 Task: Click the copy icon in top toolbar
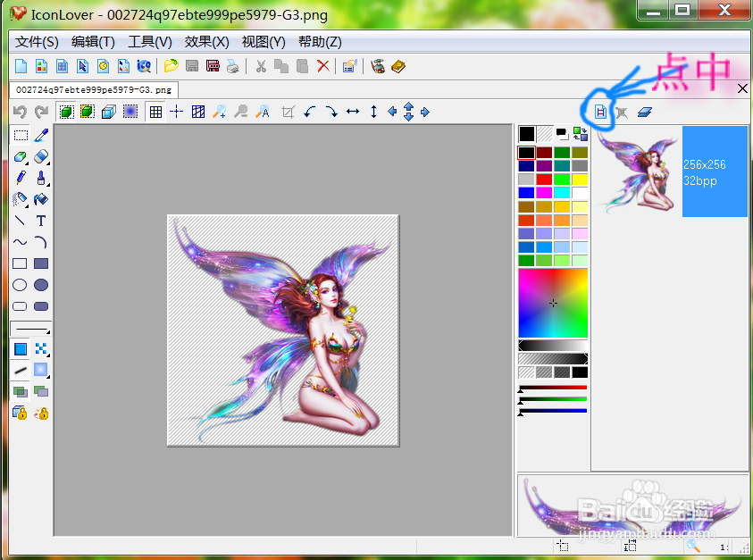tap(281, 66)
